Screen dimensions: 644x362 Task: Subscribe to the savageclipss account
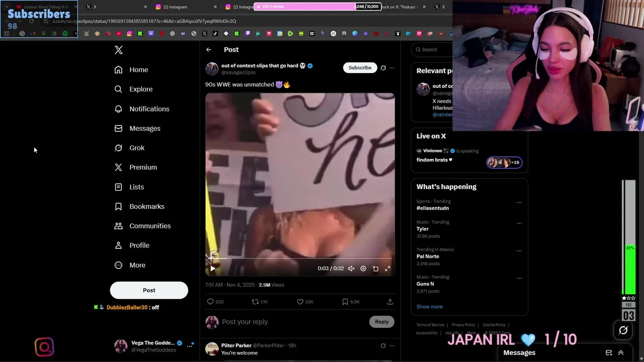pyautogui.click(x=360, y=68)
